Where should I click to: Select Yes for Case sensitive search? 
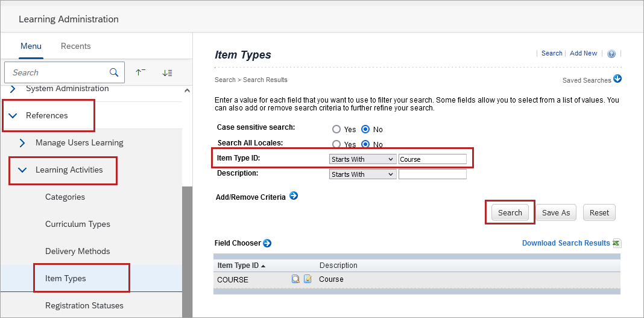point(336,129)
